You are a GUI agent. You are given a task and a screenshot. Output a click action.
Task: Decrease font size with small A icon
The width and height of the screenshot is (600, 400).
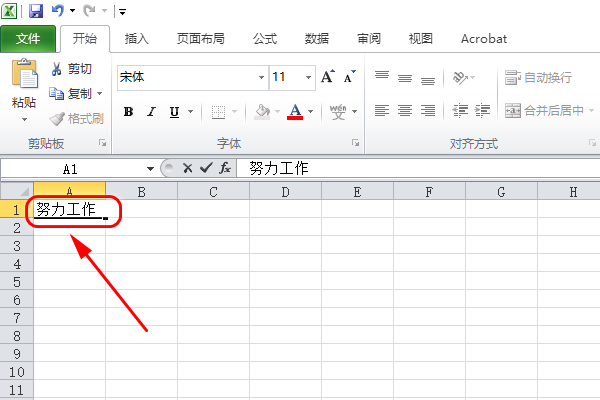click(x=349, y=77)
